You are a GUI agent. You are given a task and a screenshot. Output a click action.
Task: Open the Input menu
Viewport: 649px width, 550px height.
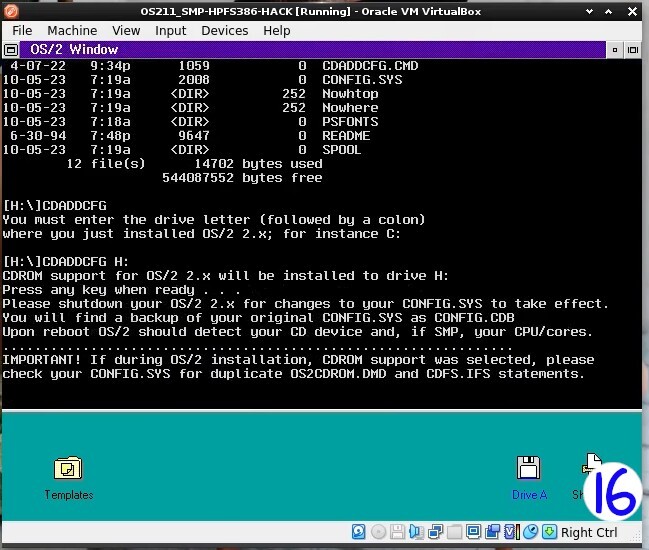pyautogui.click(x=171, y=31)
